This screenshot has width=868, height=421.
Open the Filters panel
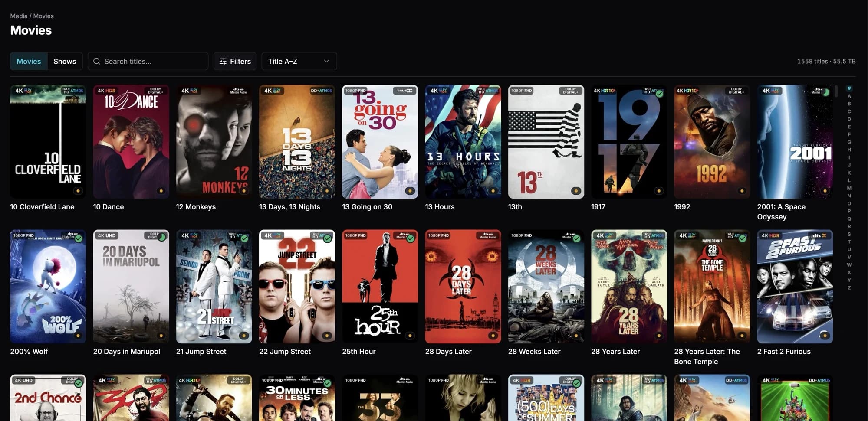click(x=235, y=61)
